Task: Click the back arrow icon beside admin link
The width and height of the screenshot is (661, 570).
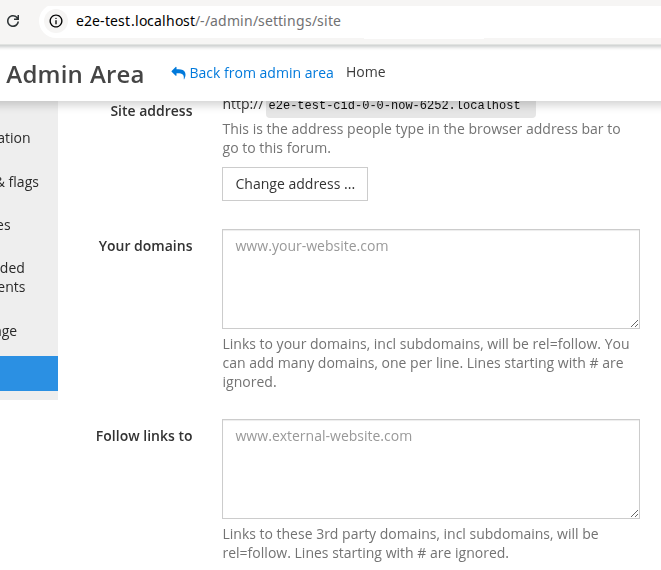Action: pyautogui.click(x=178, y=73)
